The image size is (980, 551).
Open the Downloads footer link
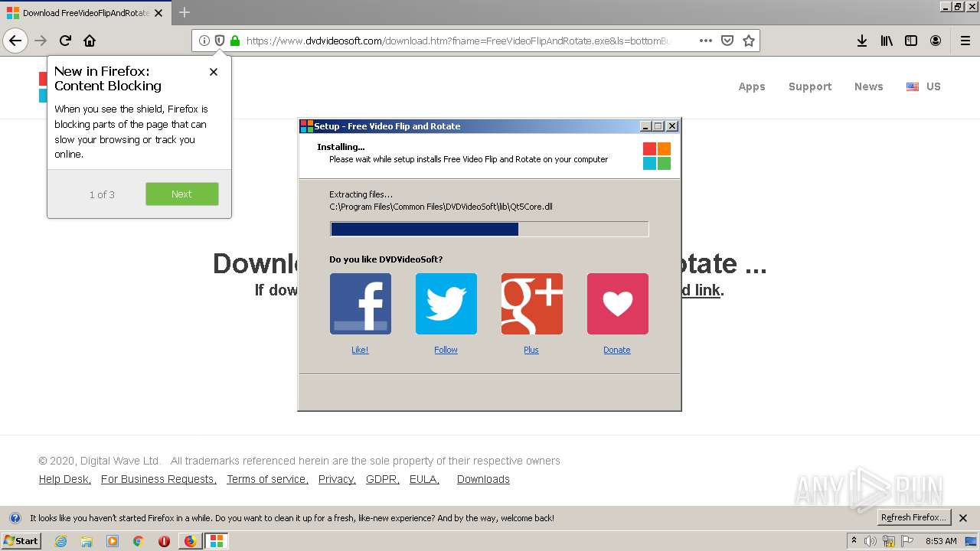(x=483, y=479)
